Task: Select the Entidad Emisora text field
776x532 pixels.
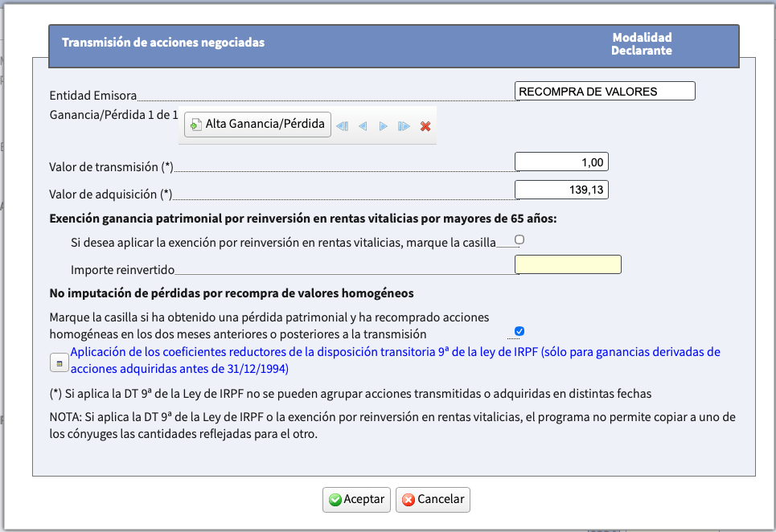Action: pyautogui.click(x=605, y=91)
